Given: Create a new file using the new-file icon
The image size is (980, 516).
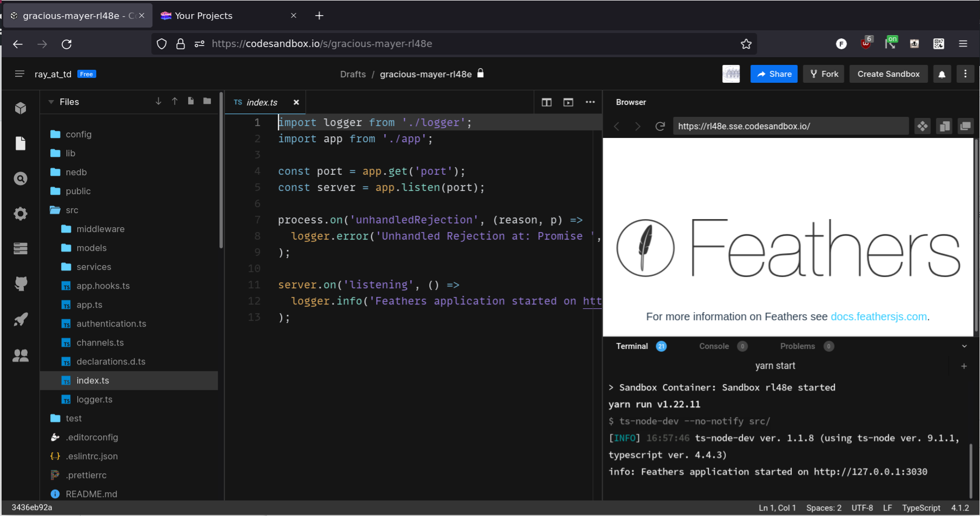Looking at the screenshot, I should tap(190, 101).
